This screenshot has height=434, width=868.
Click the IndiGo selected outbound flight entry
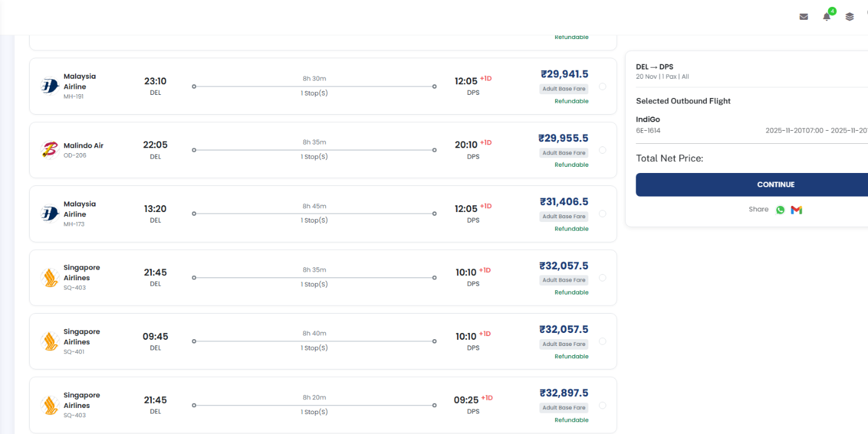point(648,120)
